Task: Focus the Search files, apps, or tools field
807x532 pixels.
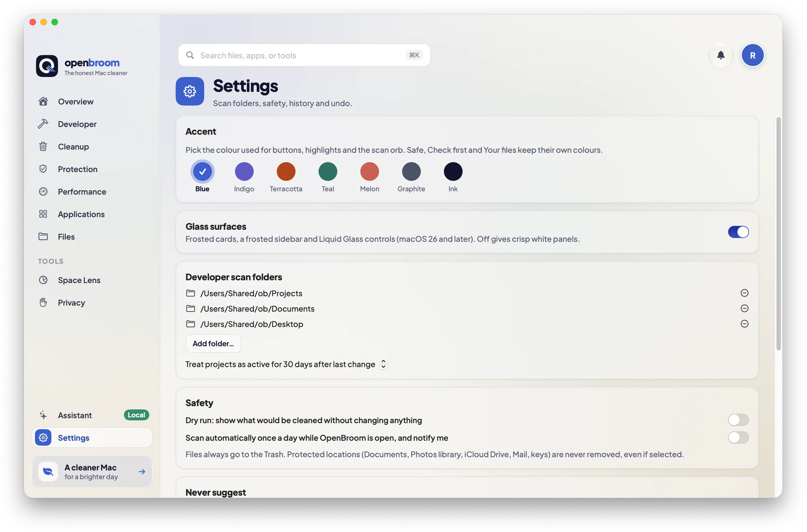Action: pyautogui.click(x=304, y=55)
